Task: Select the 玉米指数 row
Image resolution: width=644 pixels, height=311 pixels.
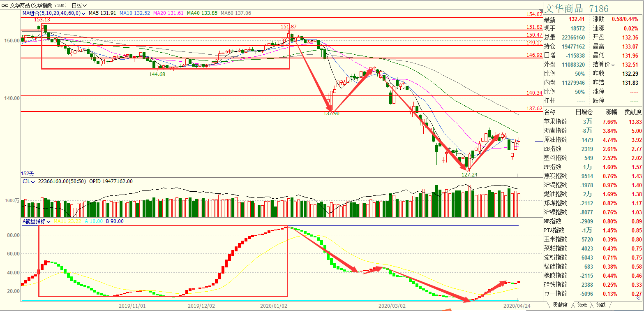Action: click(x=593, y=239)
